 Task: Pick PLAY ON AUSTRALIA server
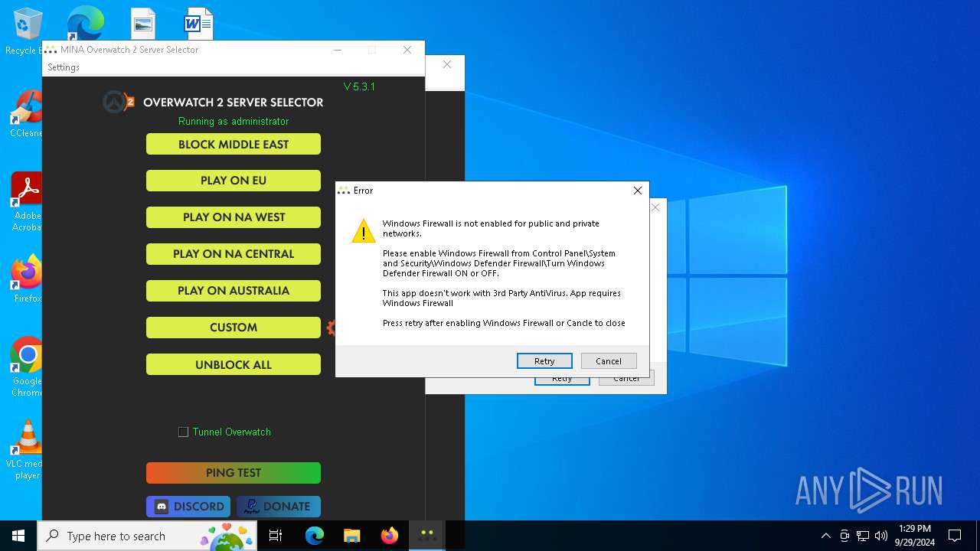(x=234, y=291)
